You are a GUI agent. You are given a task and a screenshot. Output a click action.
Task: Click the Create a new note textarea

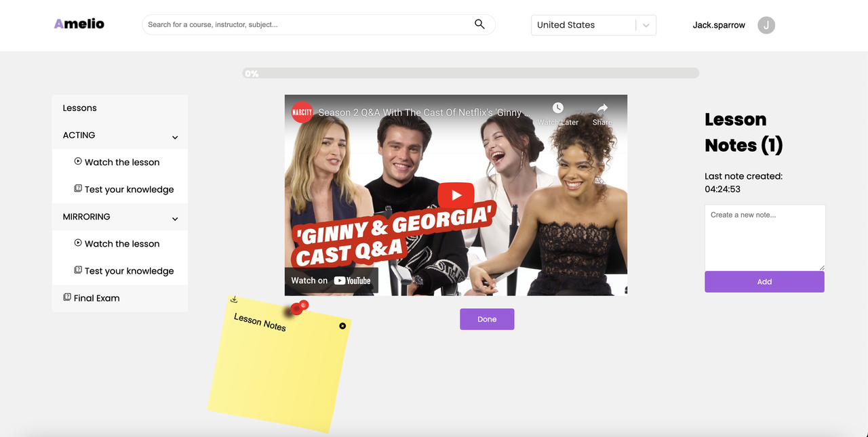pyautogui.click(x=765, y=238)
